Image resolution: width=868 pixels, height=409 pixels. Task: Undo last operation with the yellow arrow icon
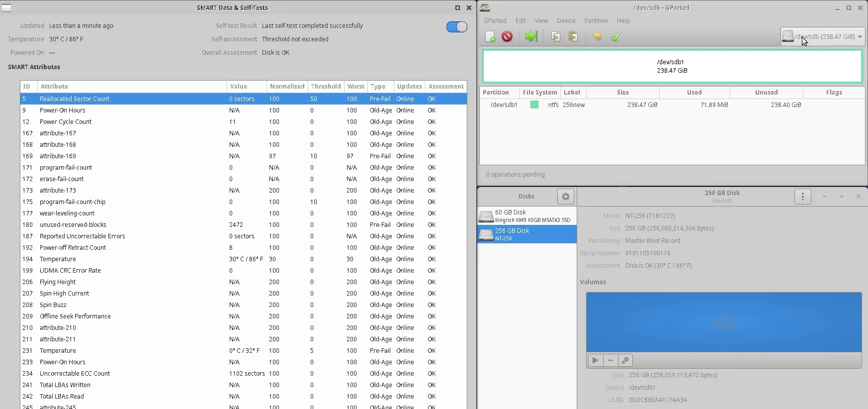click(x=597, y=37)
